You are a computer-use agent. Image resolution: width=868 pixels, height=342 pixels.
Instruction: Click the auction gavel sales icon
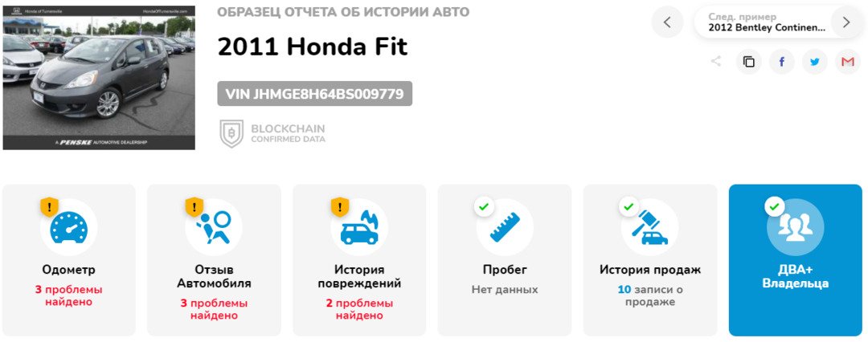[649, 227]
